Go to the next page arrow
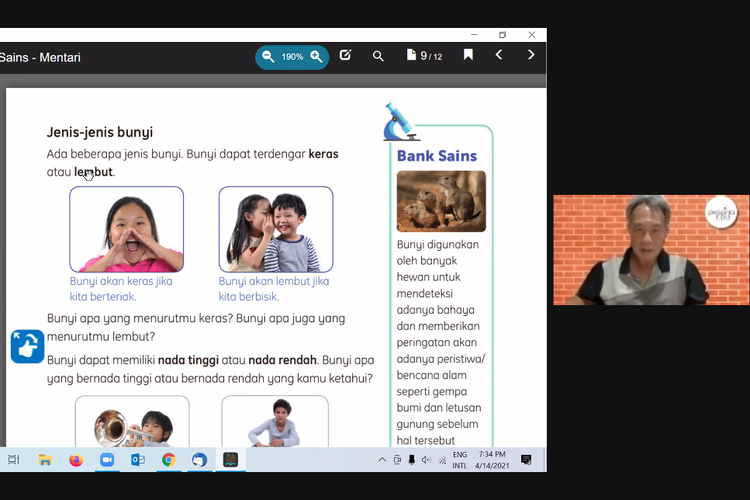The image size is (750, 500). pos(531,56)
